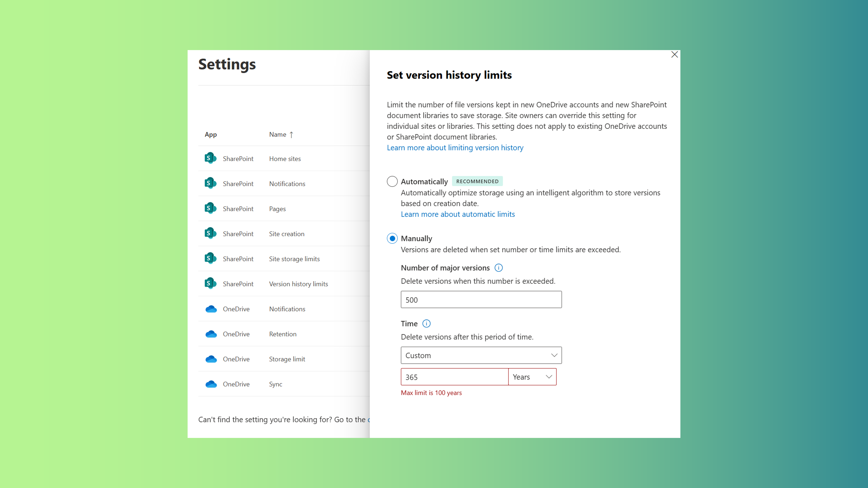Viewport: 868px width, 488px height.
Task: Open Learn more about limiting version history
Action: tap(455, 147)
